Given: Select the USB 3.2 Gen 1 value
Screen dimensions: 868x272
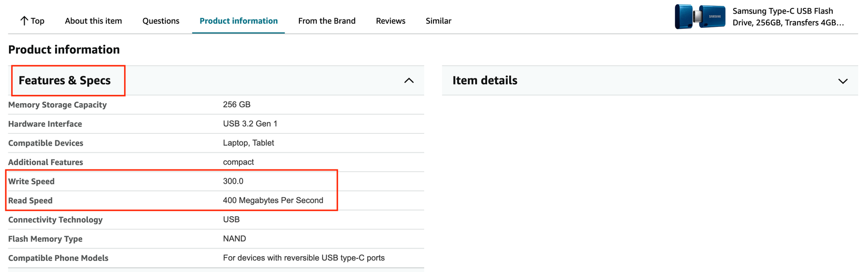Looking at the screenshot, I should pos(250,124).
